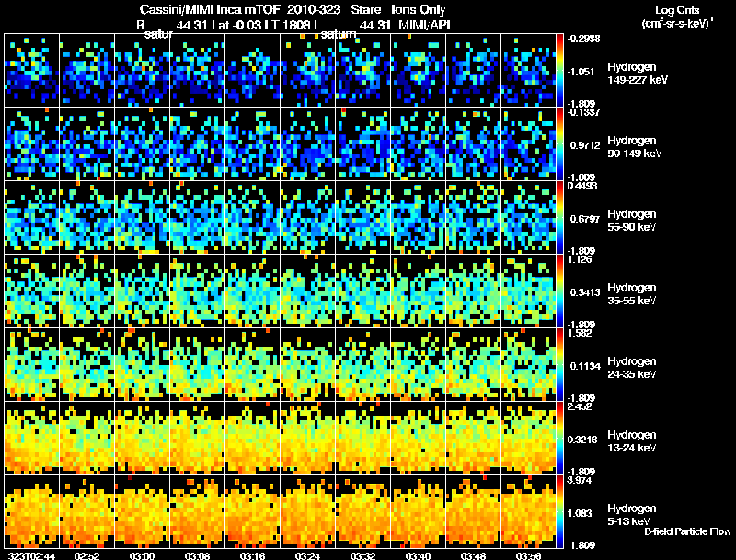Click the 0.3413 color scale value

coord(585,292)
